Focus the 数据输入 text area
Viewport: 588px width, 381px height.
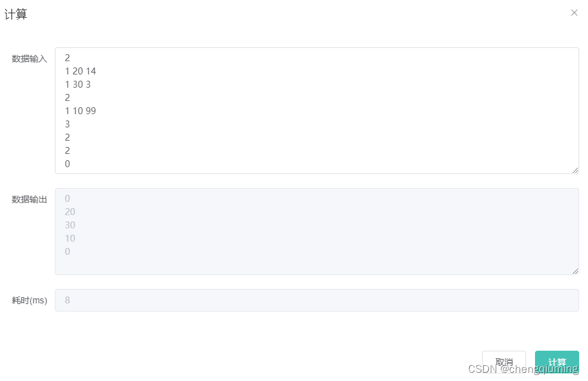point(317,110)
